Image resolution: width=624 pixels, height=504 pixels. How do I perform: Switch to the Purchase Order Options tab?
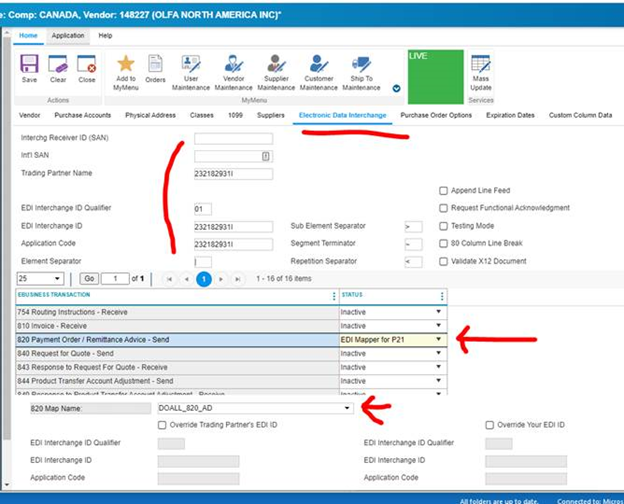(x=436, y=115)
